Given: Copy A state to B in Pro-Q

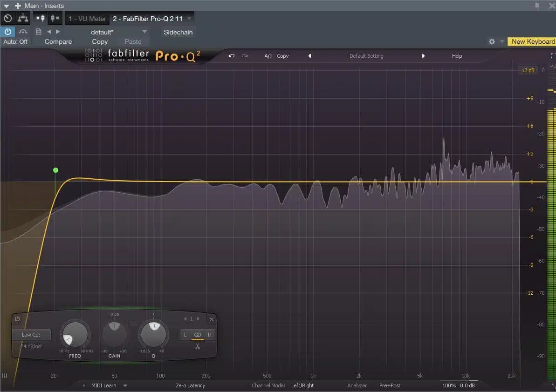Looking at the screenshot, I should (x=282, y=56).
